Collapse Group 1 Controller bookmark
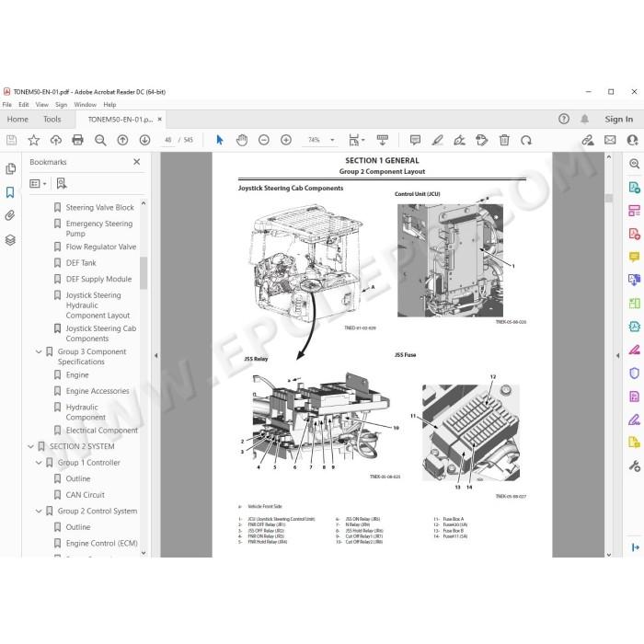This screenshot has width=644, height=644. 39,463
